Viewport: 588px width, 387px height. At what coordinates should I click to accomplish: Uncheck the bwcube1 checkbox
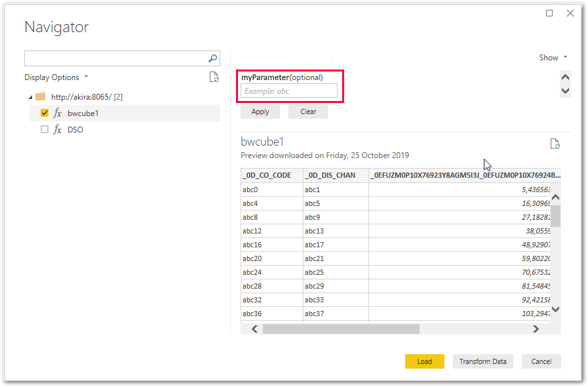(x=43, y=112)
